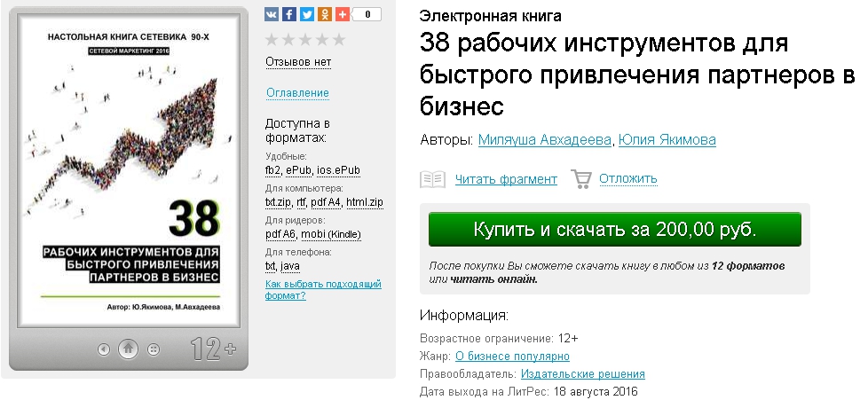Click 'Возрастное ограничение: 12+' text
Image resolution: width=868 pixels, height=400 pixels.
tap(499, 338)
